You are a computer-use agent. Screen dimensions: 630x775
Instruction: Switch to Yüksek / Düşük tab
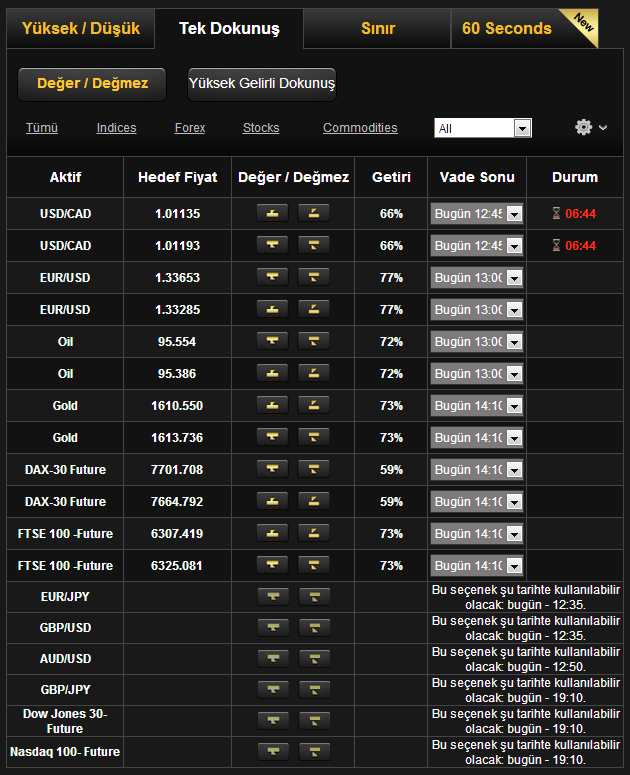pos(81,28)
